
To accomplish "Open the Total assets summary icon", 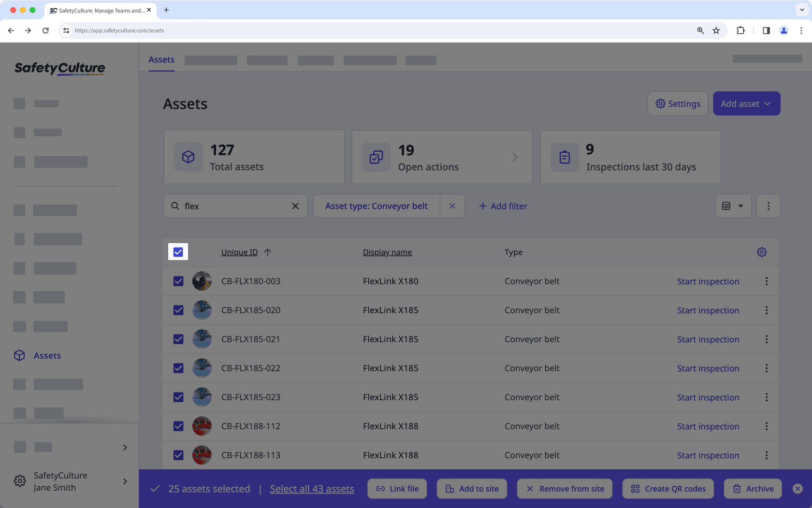I will pos(188,157).
